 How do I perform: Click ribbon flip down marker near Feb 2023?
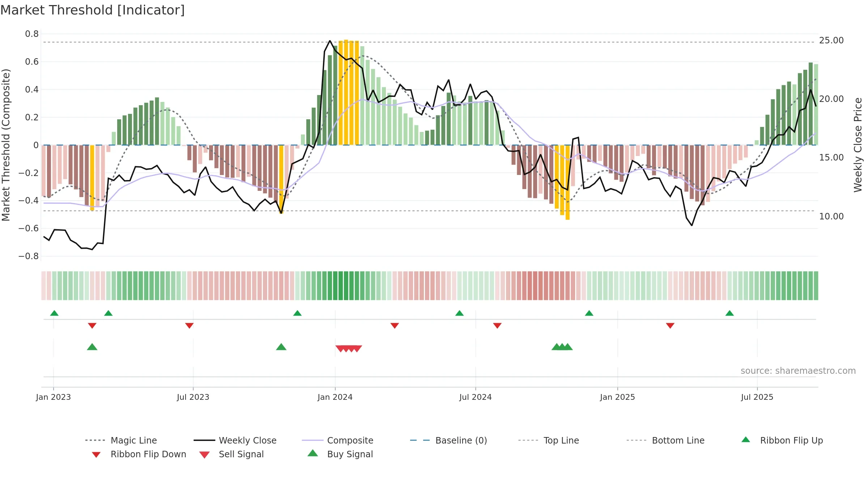(x=92, y=326)
